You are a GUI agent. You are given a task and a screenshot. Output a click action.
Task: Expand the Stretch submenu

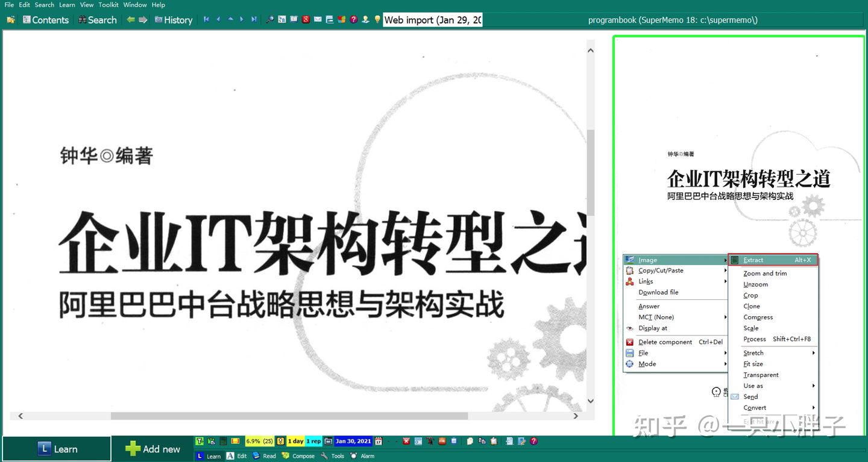coord(753,352)
